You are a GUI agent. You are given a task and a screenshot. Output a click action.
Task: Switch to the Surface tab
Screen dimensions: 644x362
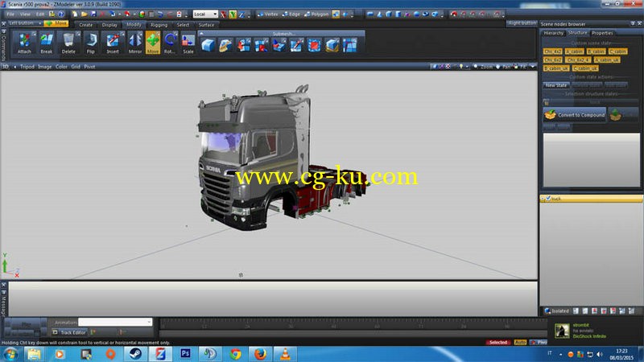(x=206, y=25)
